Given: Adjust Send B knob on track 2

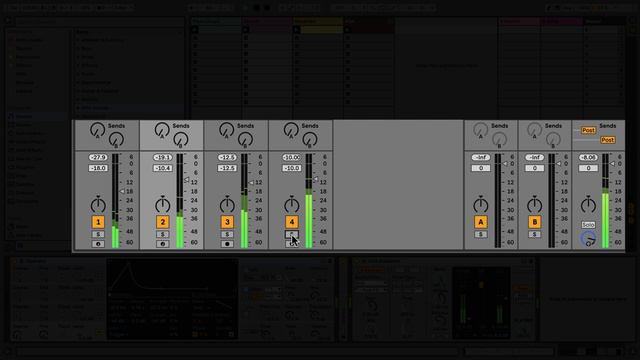Looking at the screenshot, I should pos(180,140).
